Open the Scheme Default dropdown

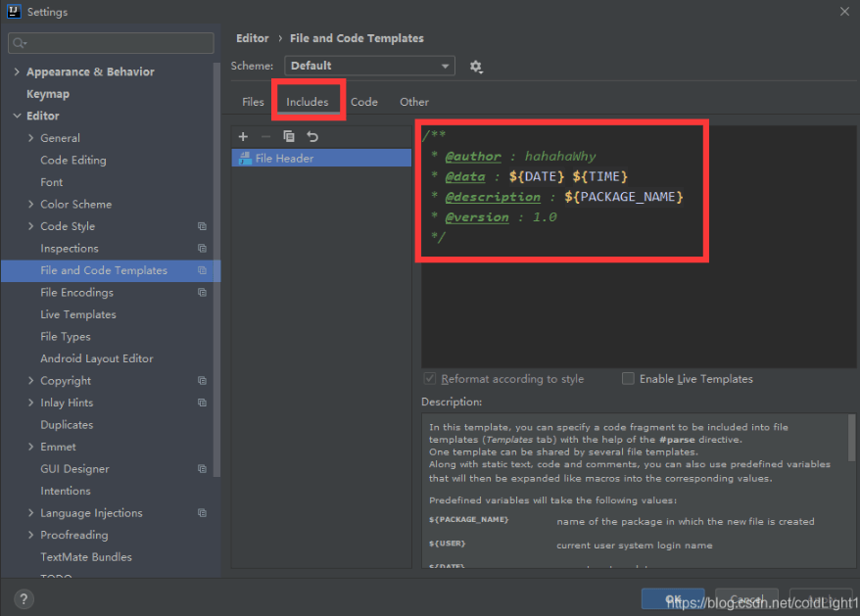pyautogui.click(x=369, y=66)
